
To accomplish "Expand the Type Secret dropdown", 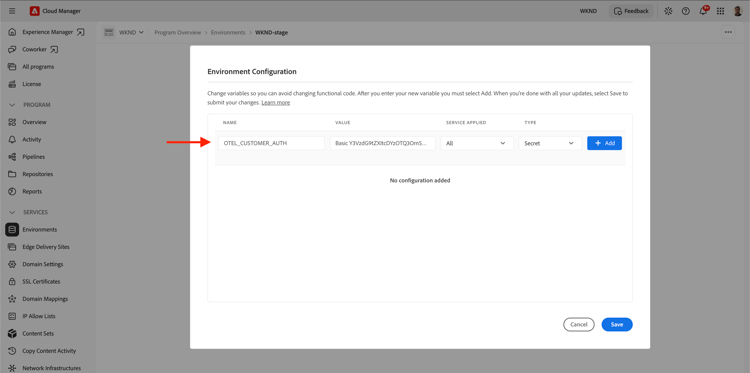I will tap(550, 143).
